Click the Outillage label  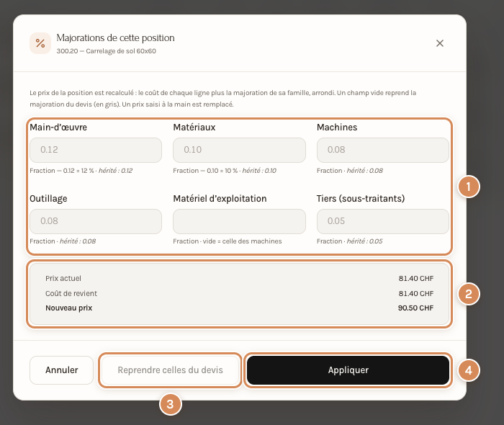click(x=48, y=199)
